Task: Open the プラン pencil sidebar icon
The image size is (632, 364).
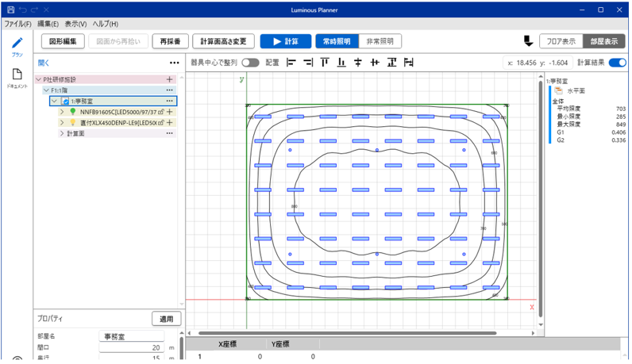Action: (x=17, y=44)
